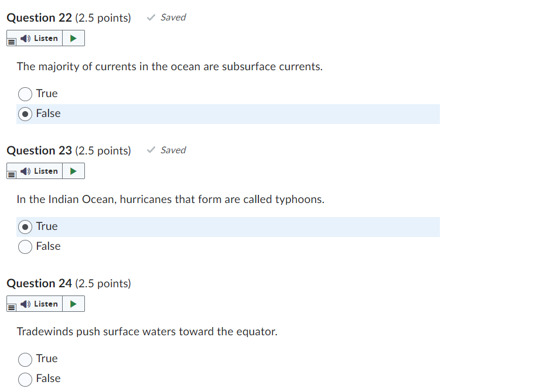Click the checkmark icon beside Question 22's Saved status

click(149, 17)
